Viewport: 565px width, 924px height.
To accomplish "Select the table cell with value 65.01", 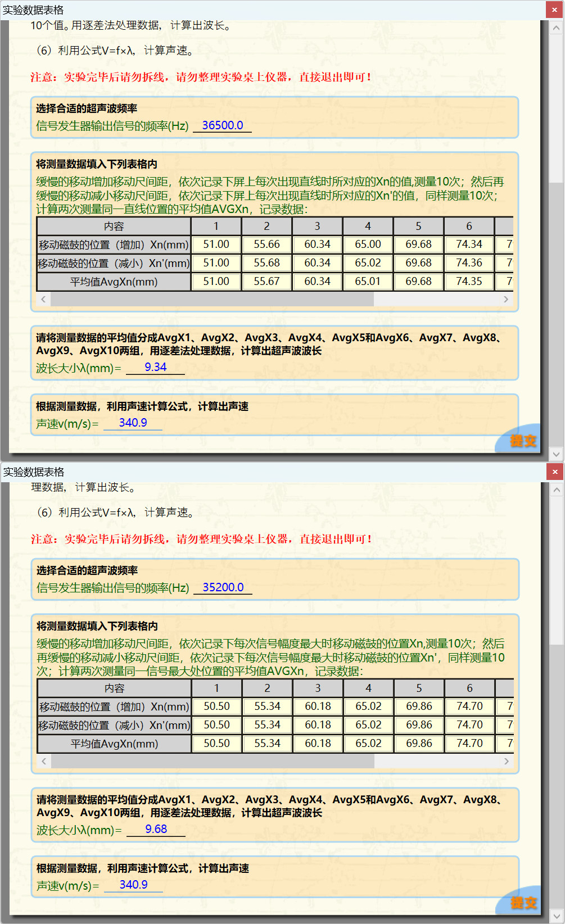I will click(x=368, y=282).
